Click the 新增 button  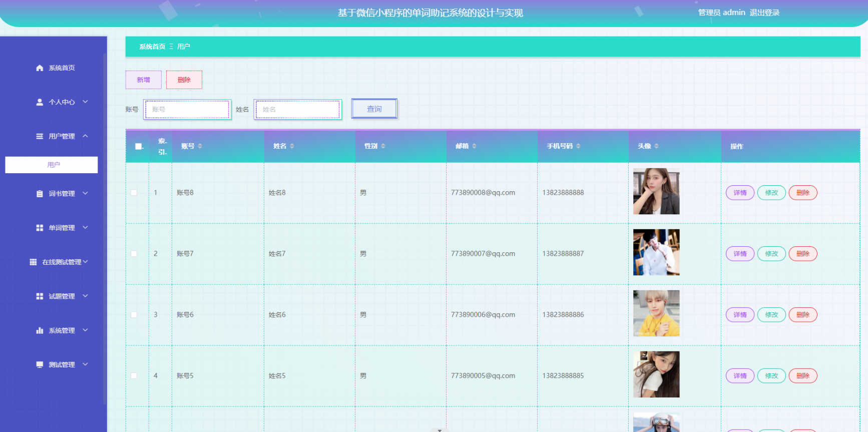144,80
